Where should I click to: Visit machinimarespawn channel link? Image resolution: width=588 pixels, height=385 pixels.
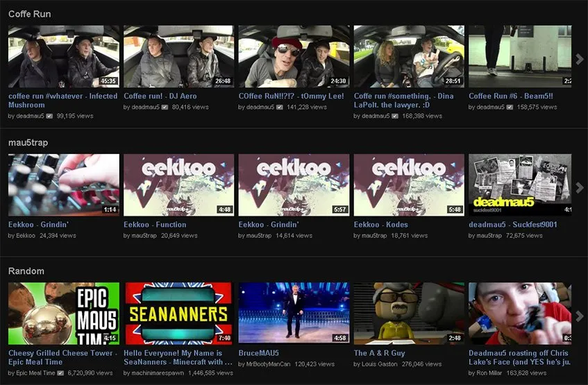click(x=158, y=373)
